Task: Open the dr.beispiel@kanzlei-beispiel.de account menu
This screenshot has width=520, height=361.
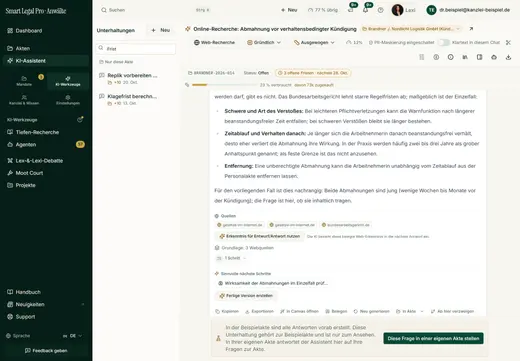Action: (x=468, y=10)
